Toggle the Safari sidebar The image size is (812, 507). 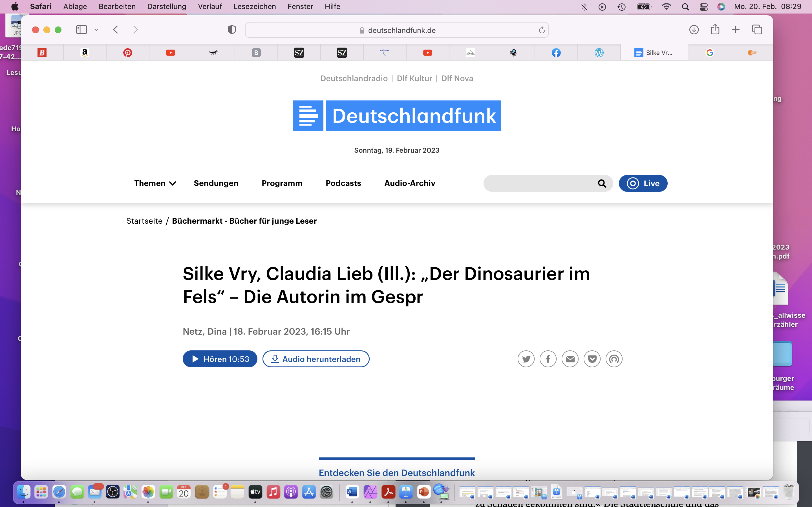pyautogui.click(x=81, y=30)
